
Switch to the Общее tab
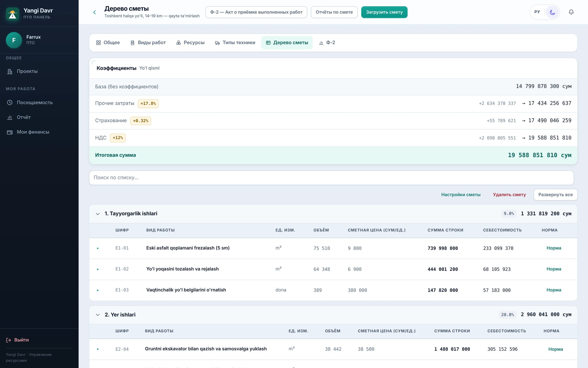[108, 43]
